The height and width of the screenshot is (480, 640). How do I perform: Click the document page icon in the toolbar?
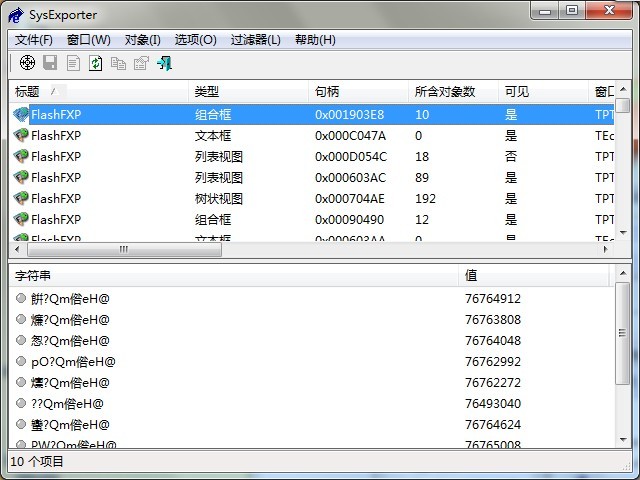[73, 63]
